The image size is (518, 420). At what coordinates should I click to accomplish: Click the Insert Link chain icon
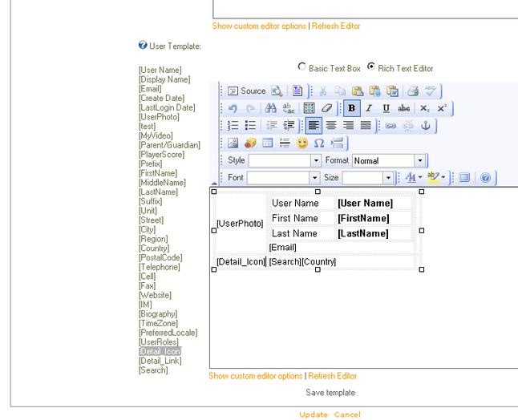coord(391,126)
